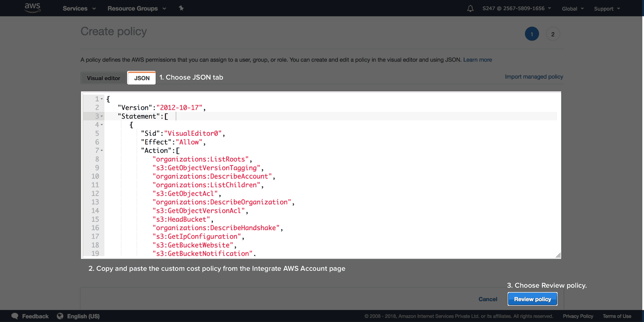Go to step 2 indicator
The width and height of the screenshot is (644, 322).
coord(553,34)
